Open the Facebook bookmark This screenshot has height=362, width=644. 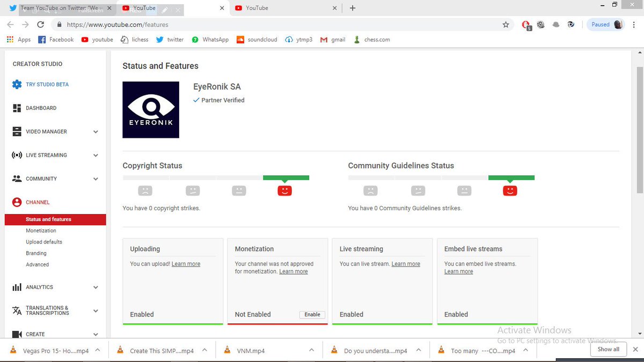point(56,40)
